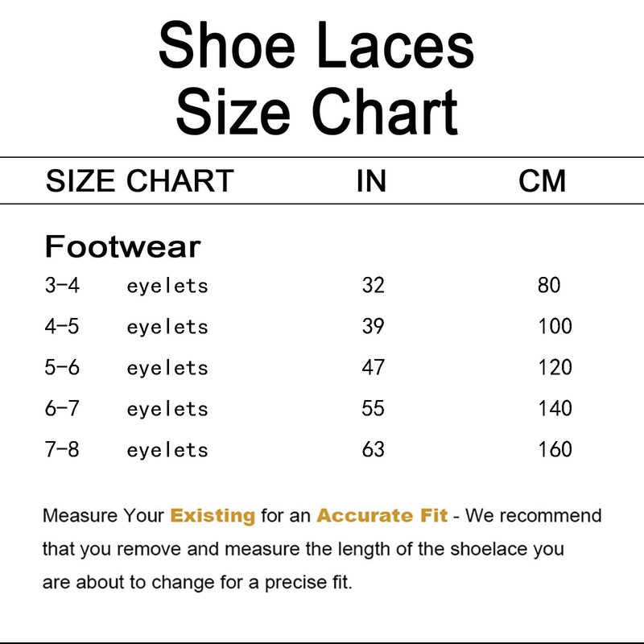Click the 100 cm value
Screen dimensions: 644x644
coord(555,326)
